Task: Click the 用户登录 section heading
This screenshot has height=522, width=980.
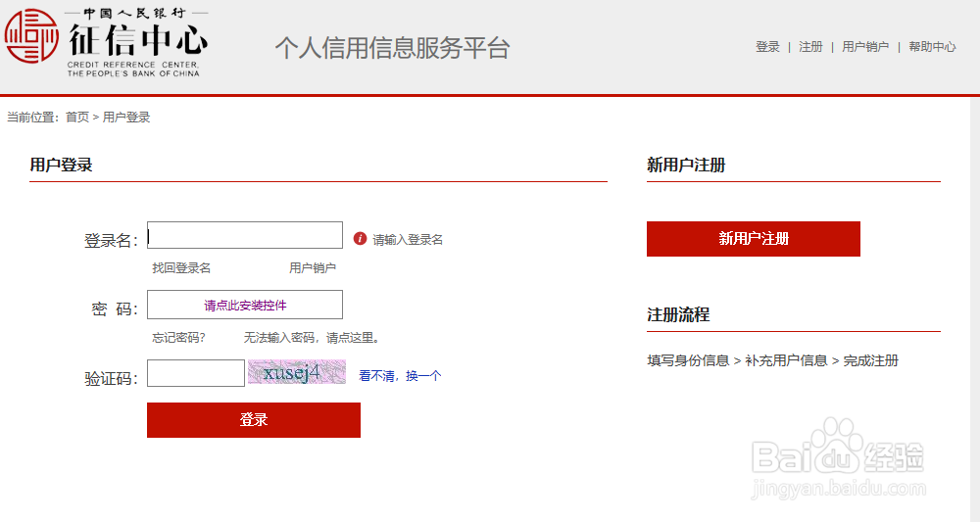Action: pos(61,165)
